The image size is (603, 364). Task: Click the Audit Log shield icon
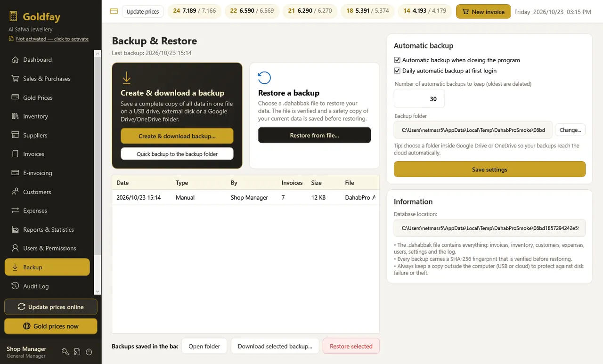click(15, 286)
